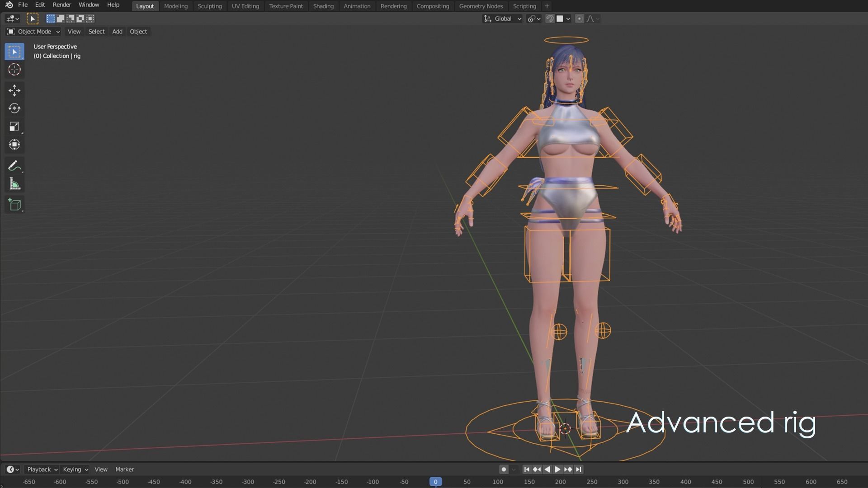Choose Set new selection mode
868x488 pixels.
pyautogui.click(x=51, y=19)
